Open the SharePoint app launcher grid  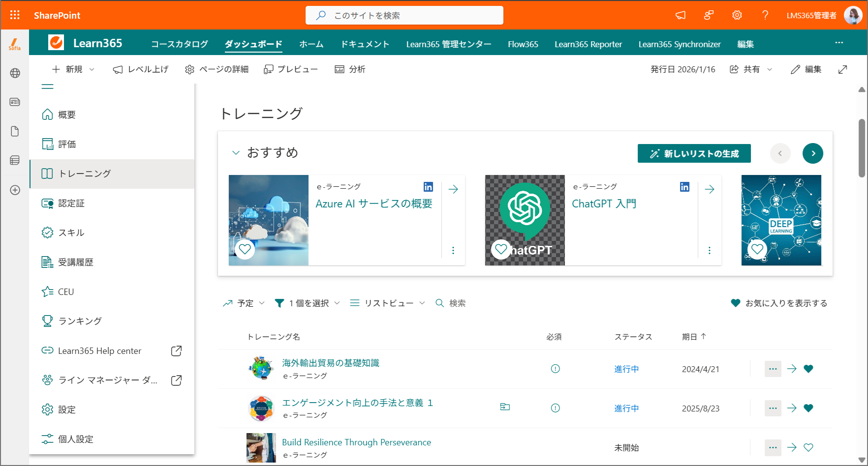pos(15,15)
